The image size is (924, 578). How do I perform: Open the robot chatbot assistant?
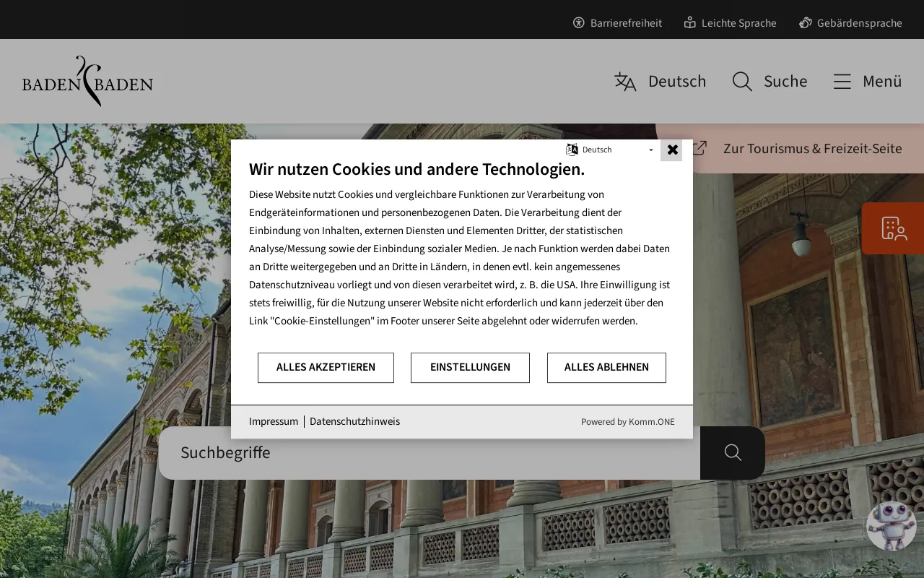pos(892,526)
